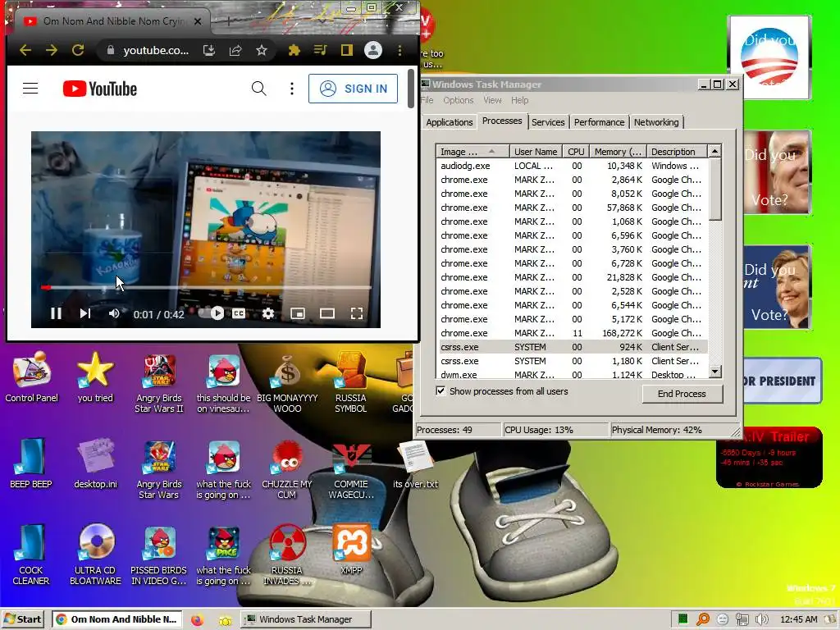Mute the video volume
The image size is (840, 630).
click(114, 313)
